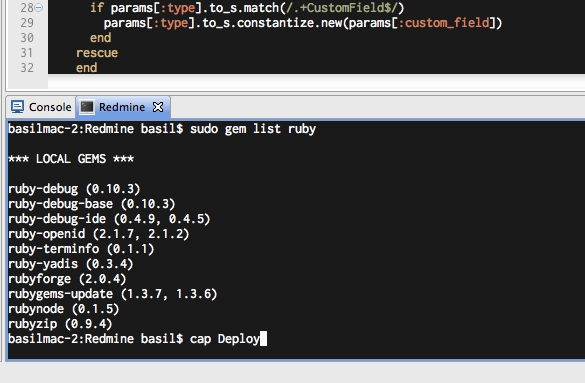Image resolution: width=585 pixels, height=383 pixels.
Task: Click line number 31 in gutter
Action: tap(27, 53)
